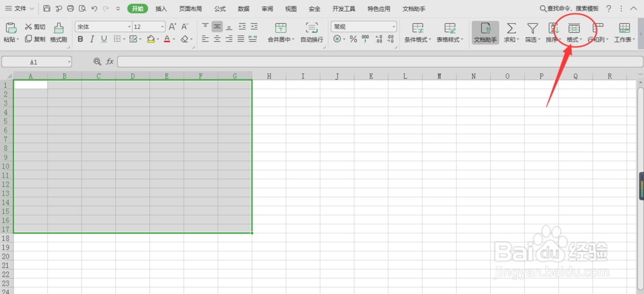Increase font size with A+ icon

click(x=173, y=26)
